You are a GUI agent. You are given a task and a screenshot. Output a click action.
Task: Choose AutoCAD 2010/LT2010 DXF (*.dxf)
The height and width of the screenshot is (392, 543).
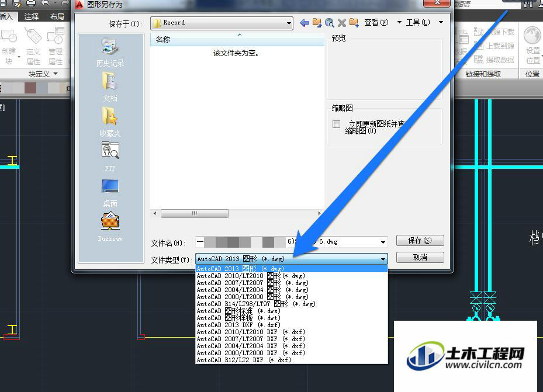[292, 332]
